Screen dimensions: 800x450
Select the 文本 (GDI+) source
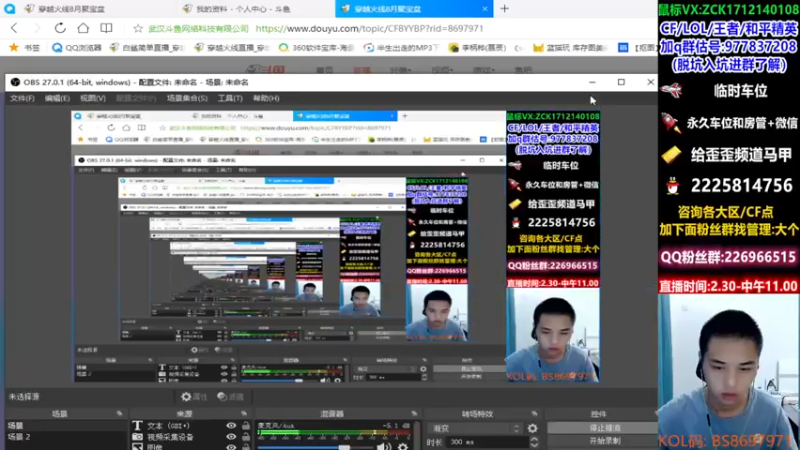[x=168, y=426]
